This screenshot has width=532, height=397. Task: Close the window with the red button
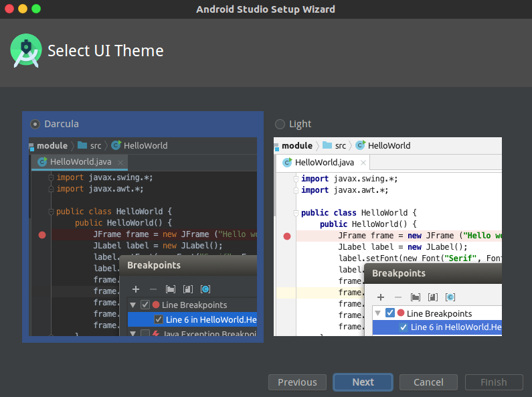(x=9, y=9)
